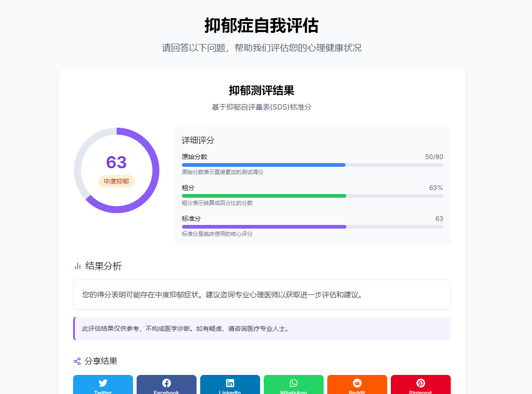532x394 pixels.
Task: Click the 标准分 purple progress bar
Action: [x=312, y=227]
